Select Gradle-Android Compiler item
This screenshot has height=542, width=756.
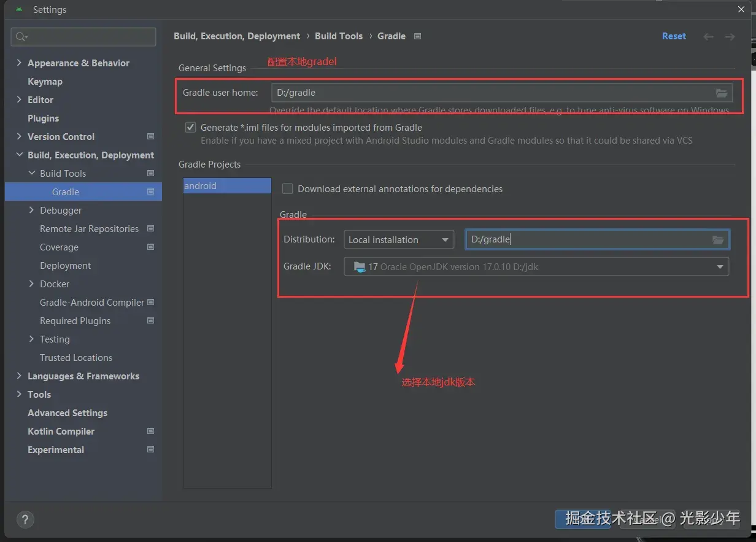[92, 303]
